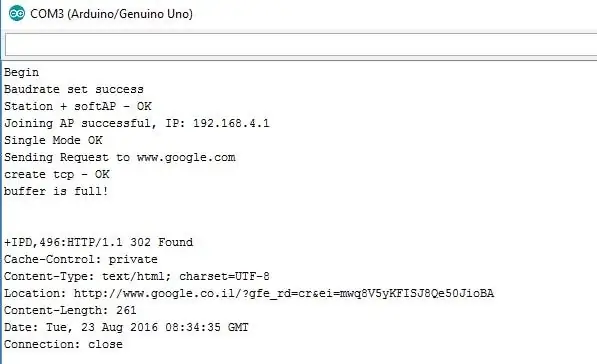Click www.google.com in Sending Request line
Screen dimensions: 597x364
(186, 158)
